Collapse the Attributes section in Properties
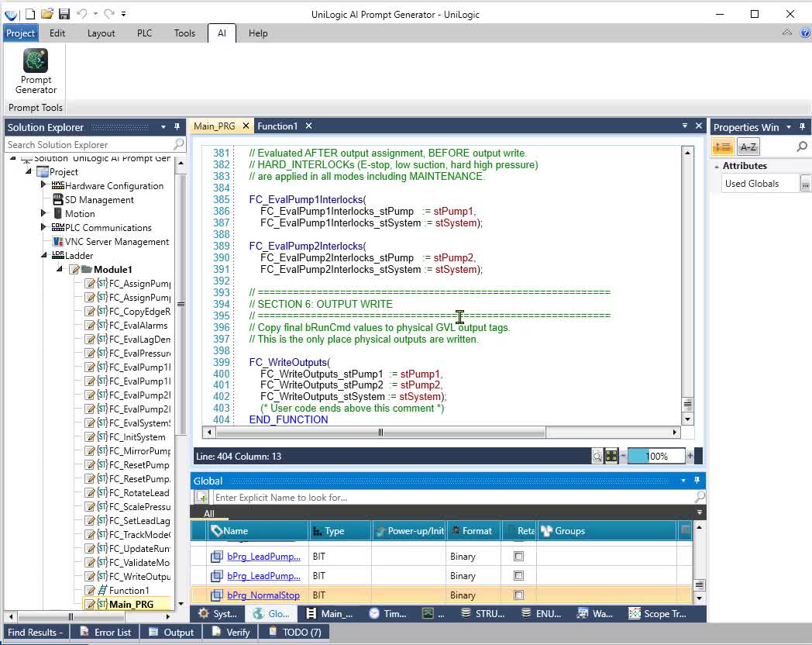 pos(717,167)
